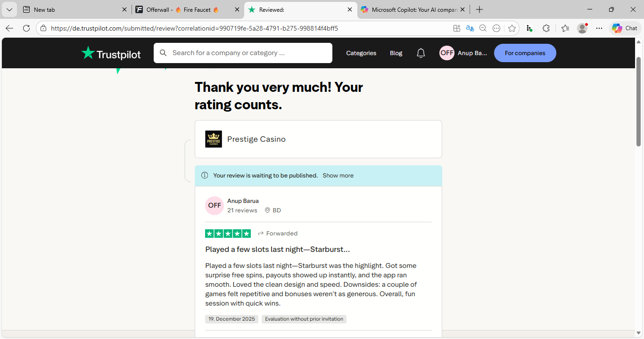Select the Reviewed: Trustpilot tab
The height and width of the screenshot is (339, 644).
click(301, 9)
